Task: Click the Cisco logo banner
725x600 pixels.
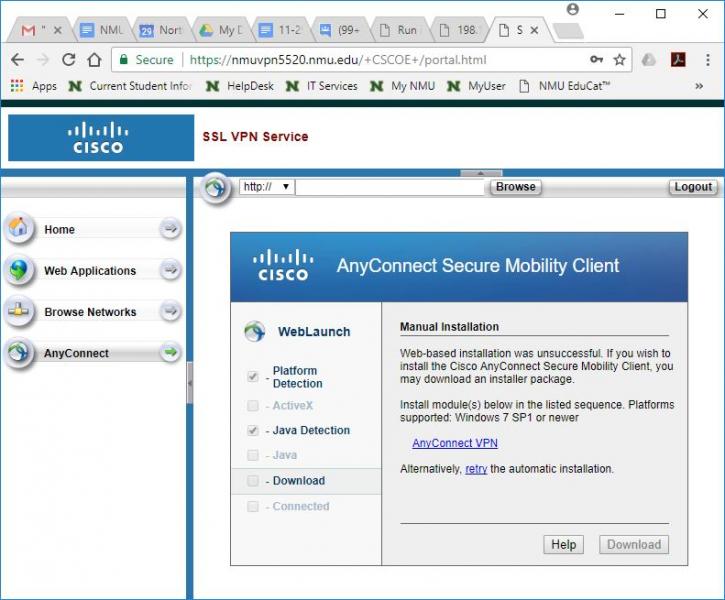Action: coord(101,138)
